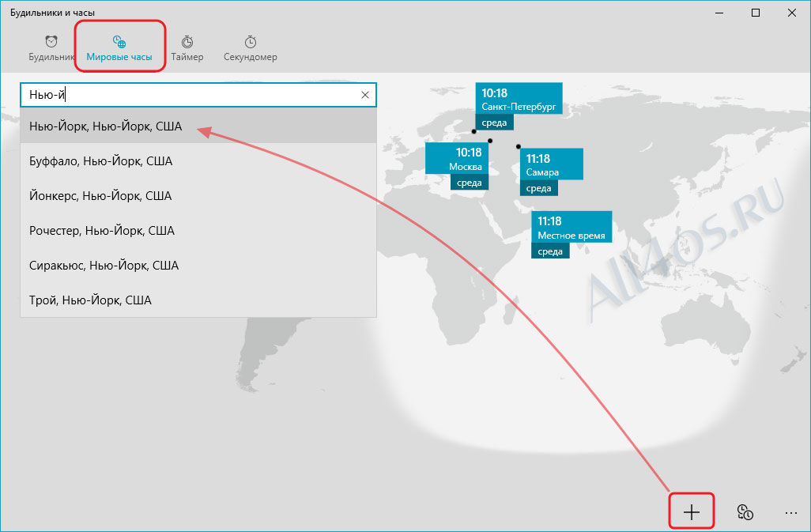Select Рочестер, Нью-Йорк, США option
This screenshot has width=811, height=532.
coord(198,230)
